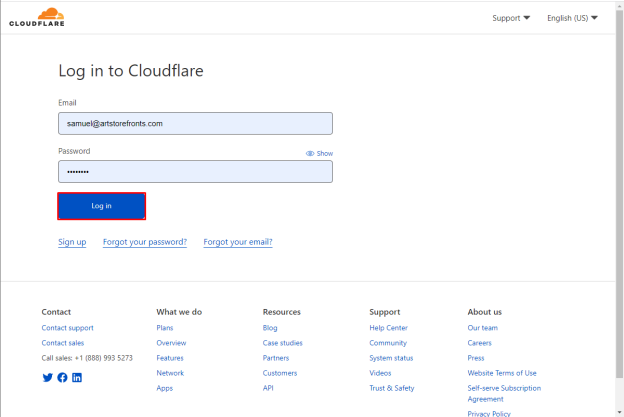Open Cloudflare's Twitter page icon

click(x=47, y=377)
